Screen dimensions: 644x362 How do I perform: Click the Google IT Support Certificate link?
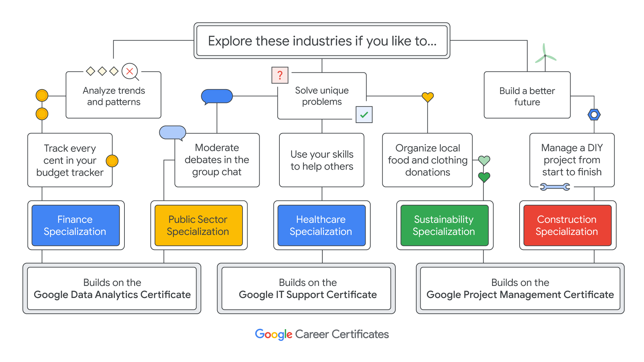click(x=307, y=295)
